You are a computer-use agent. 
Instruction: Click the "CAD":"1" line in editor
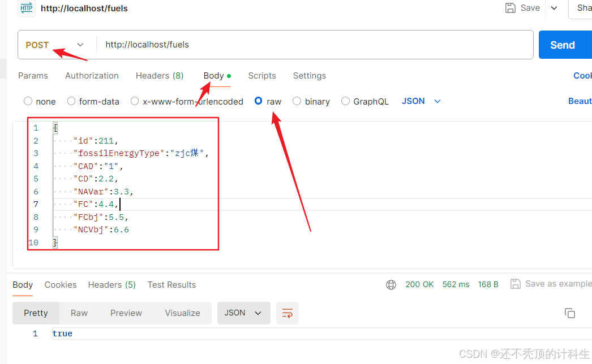[98, 166]
